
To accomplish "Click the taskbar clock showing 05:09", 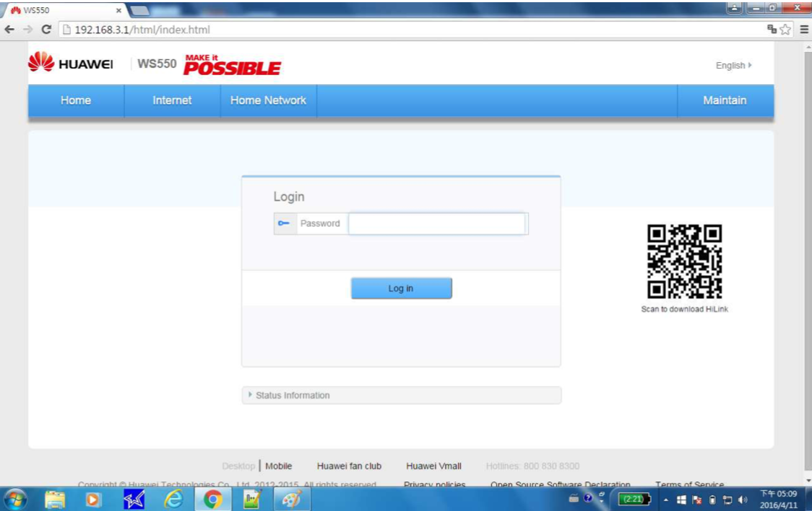I will (x=778, y=499).
